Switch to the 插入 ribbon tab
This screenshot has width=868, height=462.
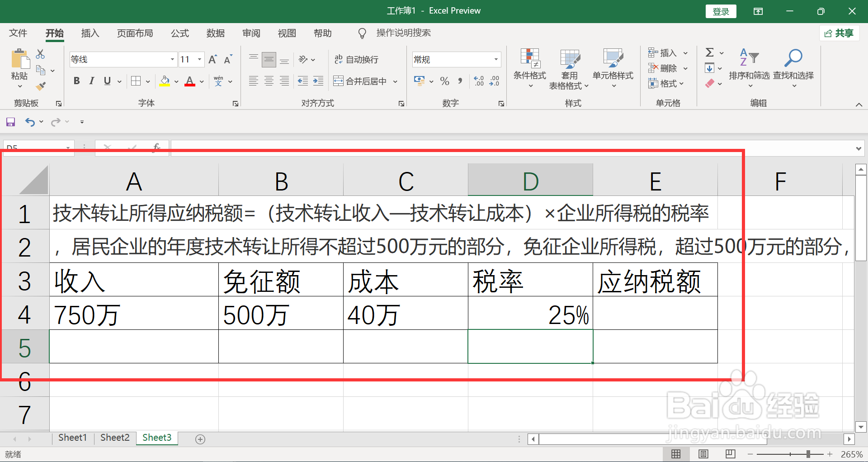coord(90,33)
